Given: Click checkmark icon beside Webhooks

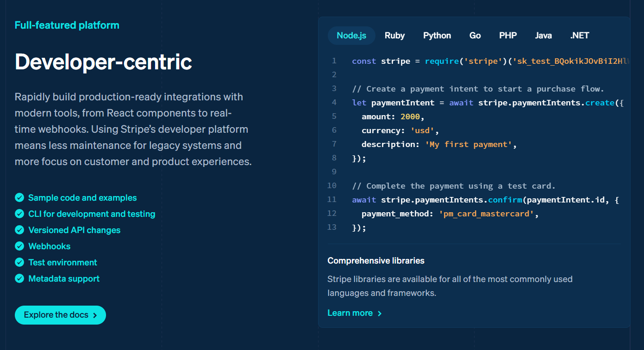Looking at the screenshot, I should tap(19, 246).
